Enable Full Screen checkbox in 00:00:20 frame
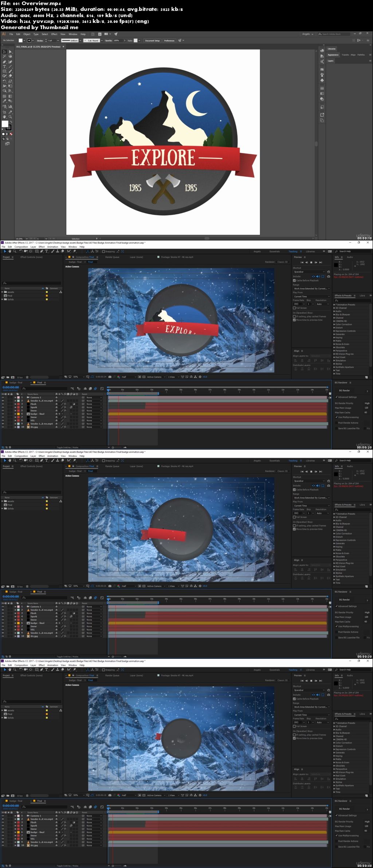The width and height of the screenshot is (373, 868). (294, 308)
